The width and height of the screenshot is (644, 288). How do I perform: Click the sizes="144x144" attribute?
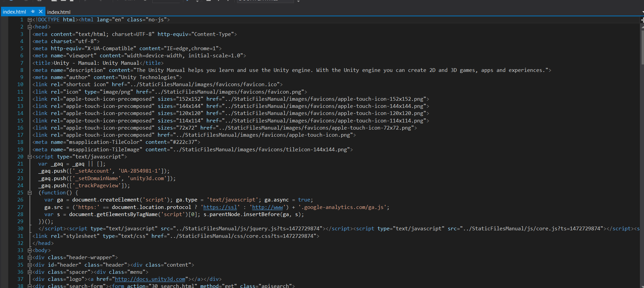pyautogui.click(x=180, y=106)
